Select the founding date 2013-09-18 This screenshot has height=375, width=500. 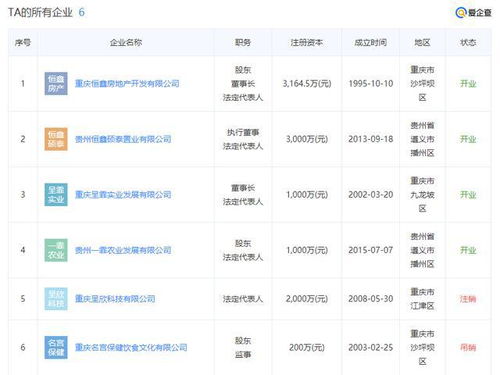point(371,139)
